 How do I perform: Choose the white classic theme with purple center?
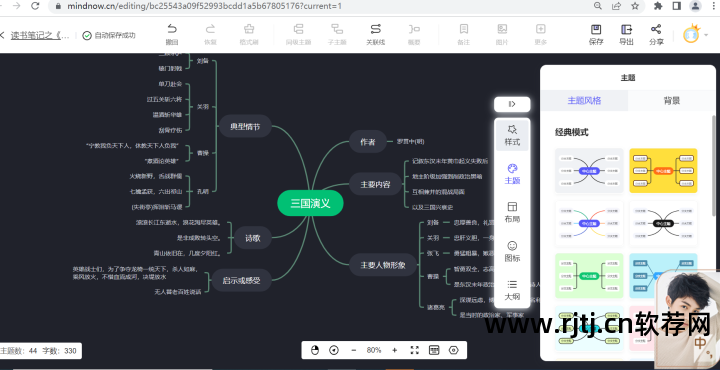coord(589,171)
